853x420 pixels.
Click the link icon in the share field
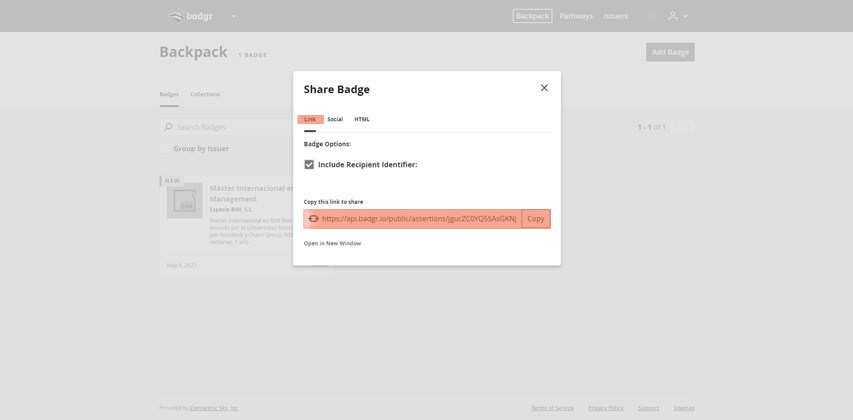[x=313, y=219]
